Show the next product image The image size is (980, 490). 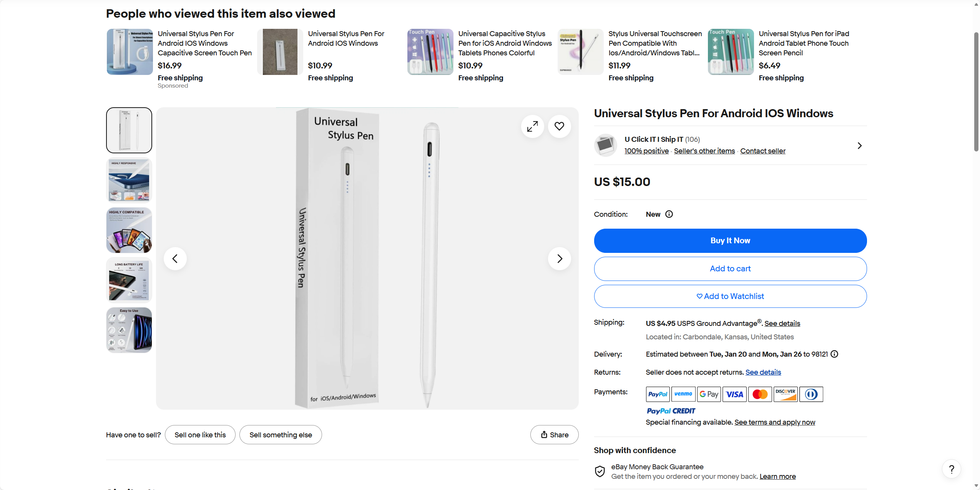(x=559, y=259)
